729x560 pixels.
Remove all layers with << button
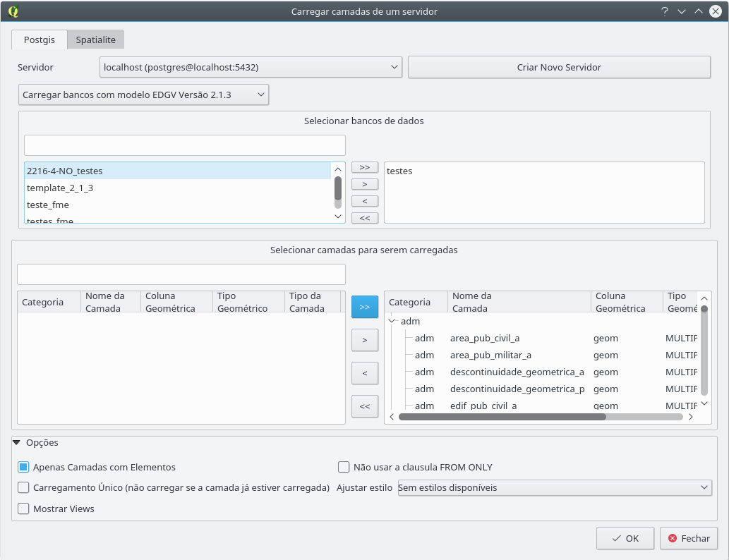tap(365, 406)
